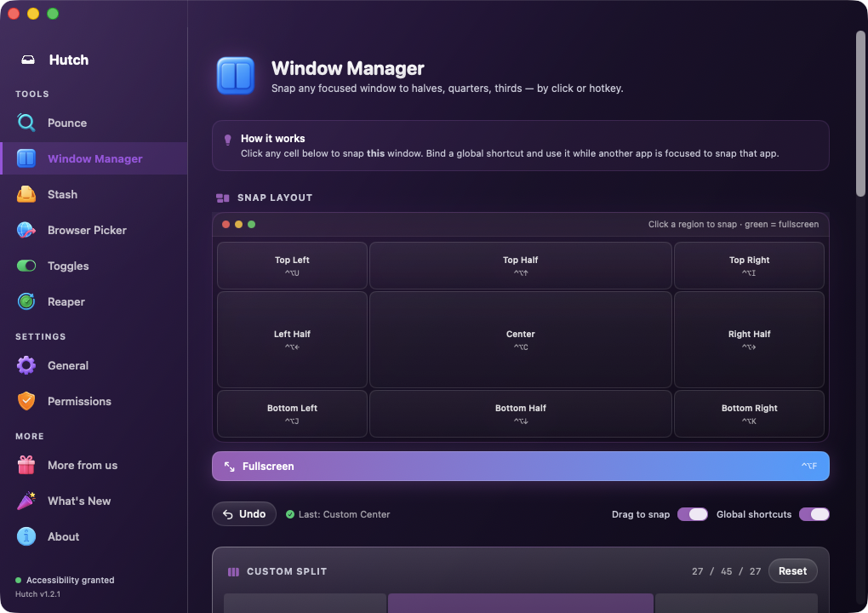Screen dimensions: 868x613
Task: Snap window to Right Half
Action: [749, 340]
